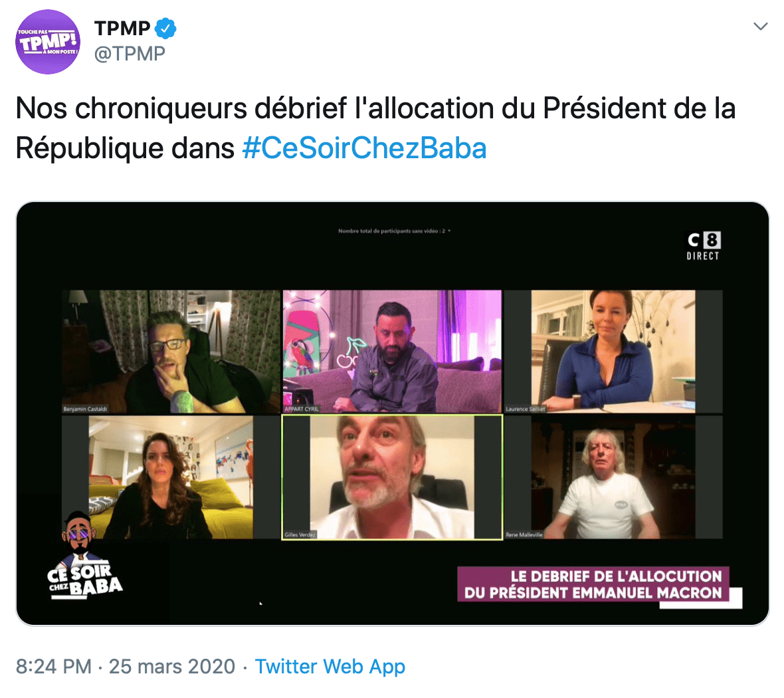Select the video tile labeled Rene Malleville
Screen dimensions: 784x698
613,477
